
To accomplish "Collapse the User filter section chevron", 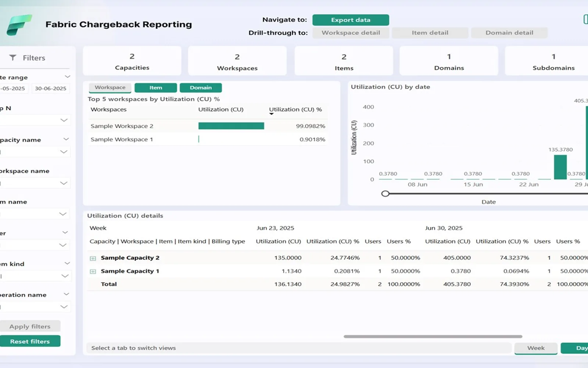I will (65, 233).
